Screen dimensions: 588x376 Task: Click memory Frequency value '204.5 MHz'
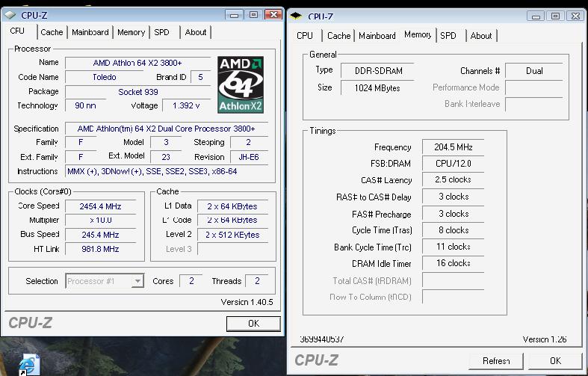click(x=453, y=147)
